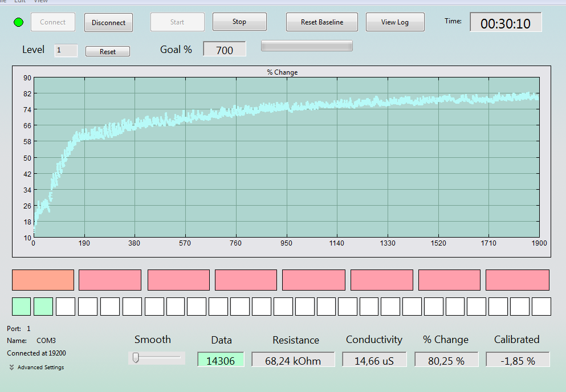Image resolution: width=566 pixels, height=392 pixels.
Task: Click the goal progress bar
Action: (x=307, y=46)
